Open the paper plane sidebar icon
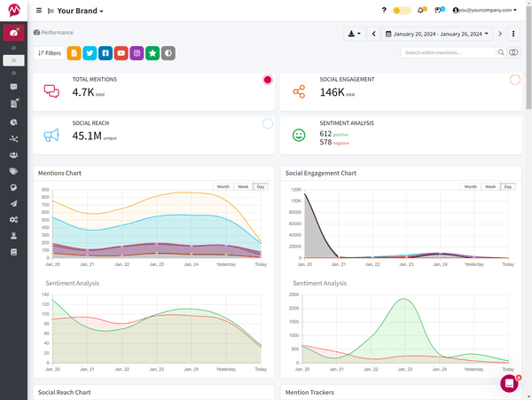 pyautogui.click(x=13, y=204)
